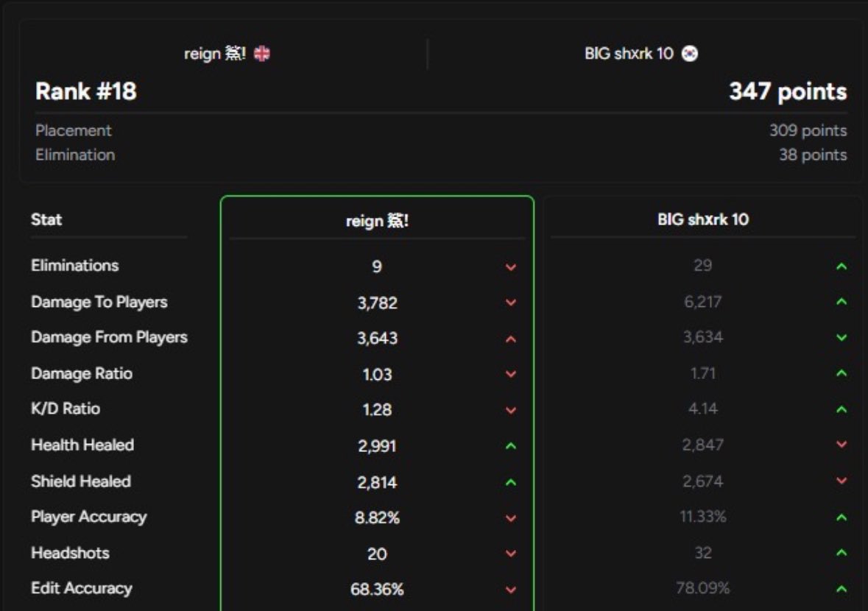Click the Eliminations stat label

75,266
